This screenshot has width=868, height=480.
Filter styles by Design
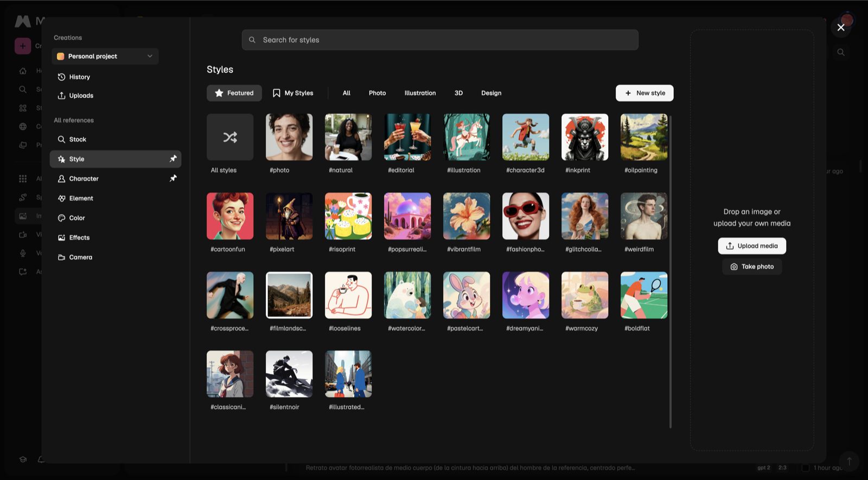(x=492, y=93)
